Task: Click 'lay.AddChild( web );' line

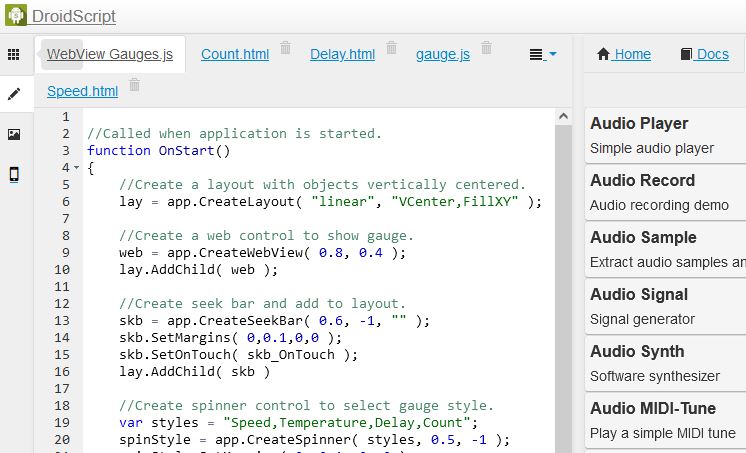Action: [x=198, y=270]
